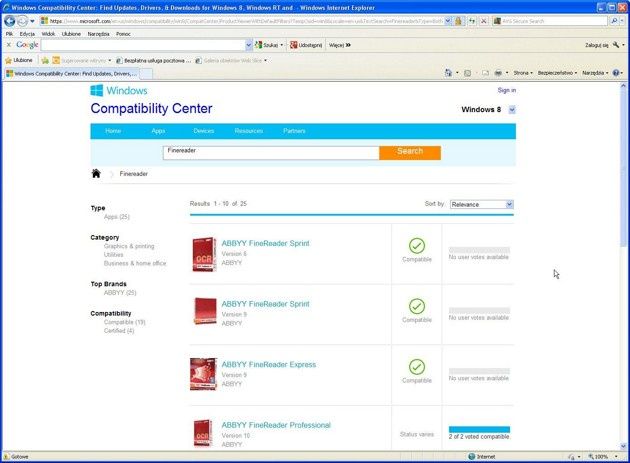Click the search magnifier icon in IE search box

pos(614,21)
